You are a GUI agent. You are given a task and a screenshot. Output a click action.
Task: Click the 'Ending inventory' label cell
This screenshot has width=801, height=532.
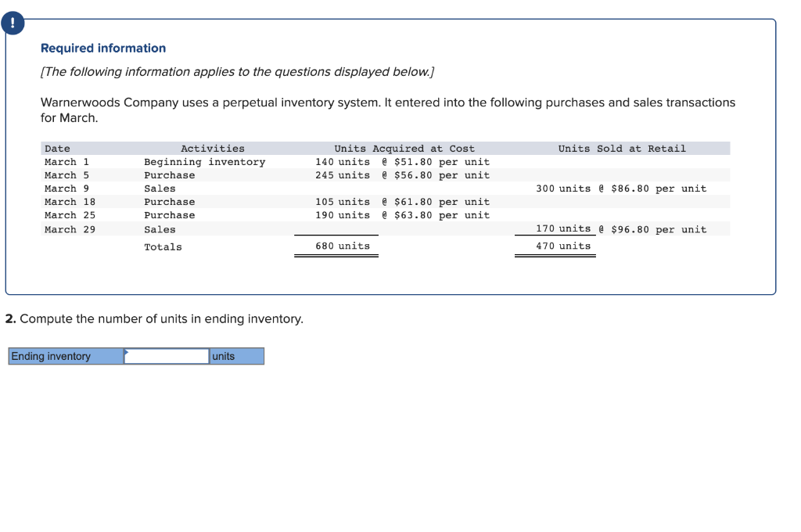coord(66,356)
